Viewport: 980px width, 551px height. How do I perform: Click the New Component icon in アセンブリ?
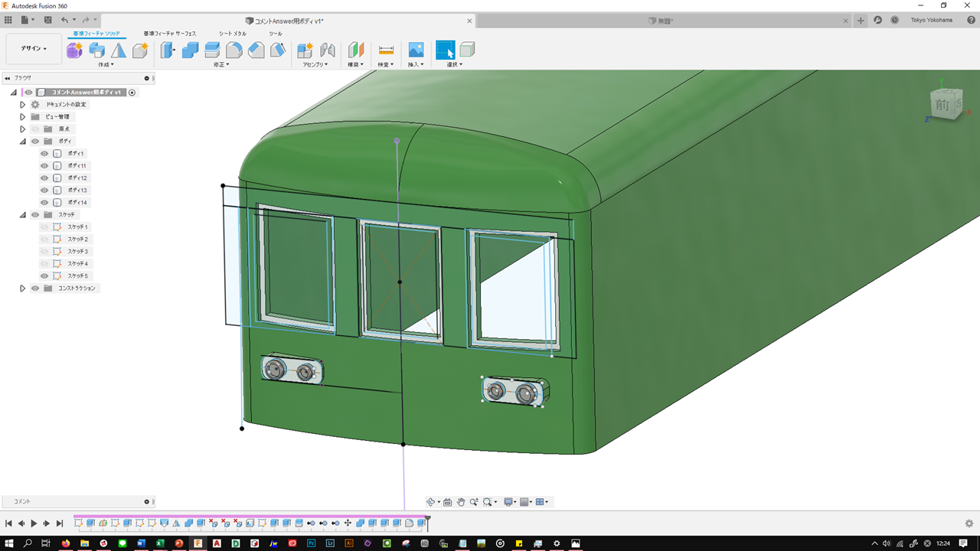tap(305, 51)
